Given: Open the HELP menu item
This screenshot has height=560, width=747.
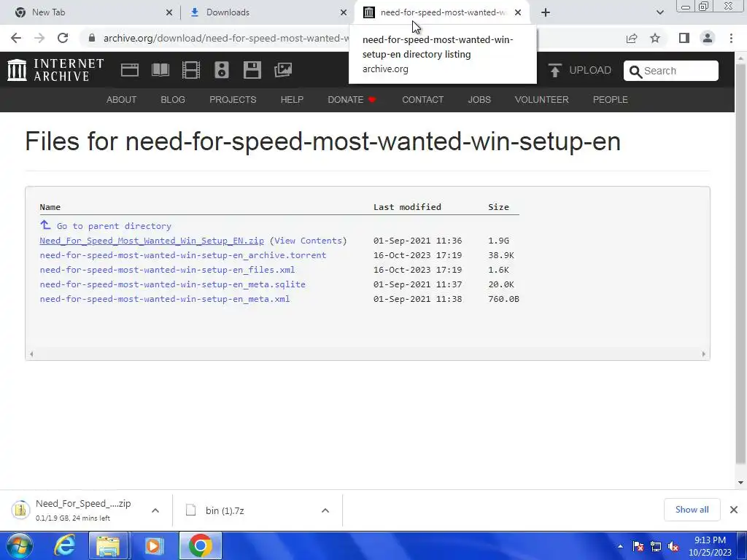Looking at the screenshot, I should click(292, 99).
